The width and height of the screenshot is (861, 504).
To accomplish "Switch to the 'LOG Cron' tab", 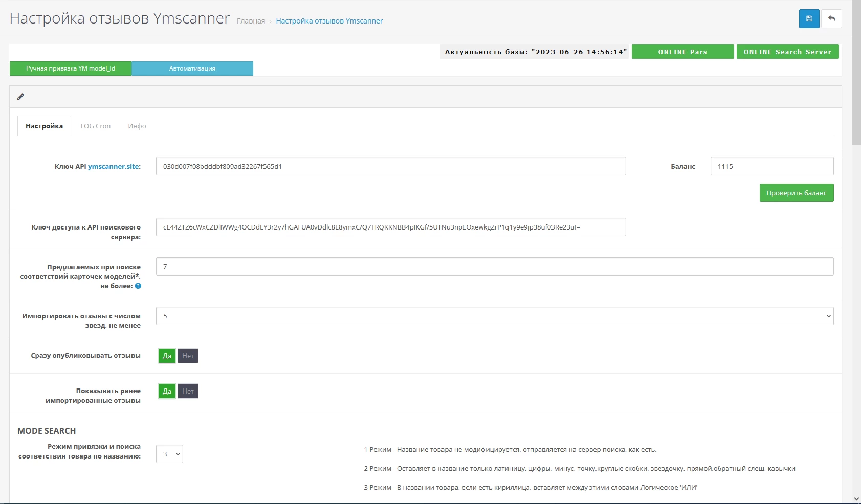I will (96, 126).
